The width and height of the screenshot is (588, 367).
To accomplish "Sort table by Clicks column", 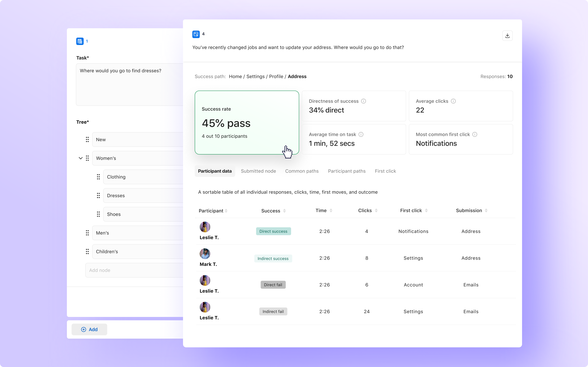I will (376, 210).
